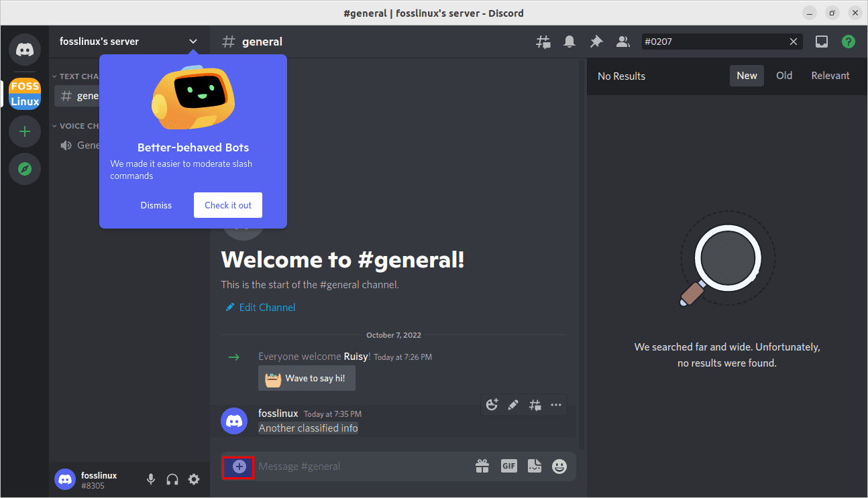The image size is (868, 498).
Task: Open More options on the message
Action: click(x=556, y=404)
